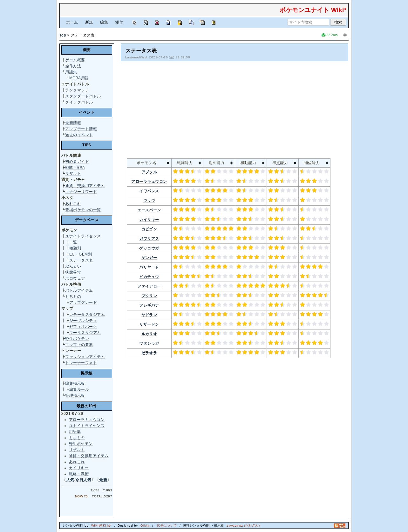Click the orange RSS feed icon
Screen dimensions: 408x532
[x=340, y=526]
